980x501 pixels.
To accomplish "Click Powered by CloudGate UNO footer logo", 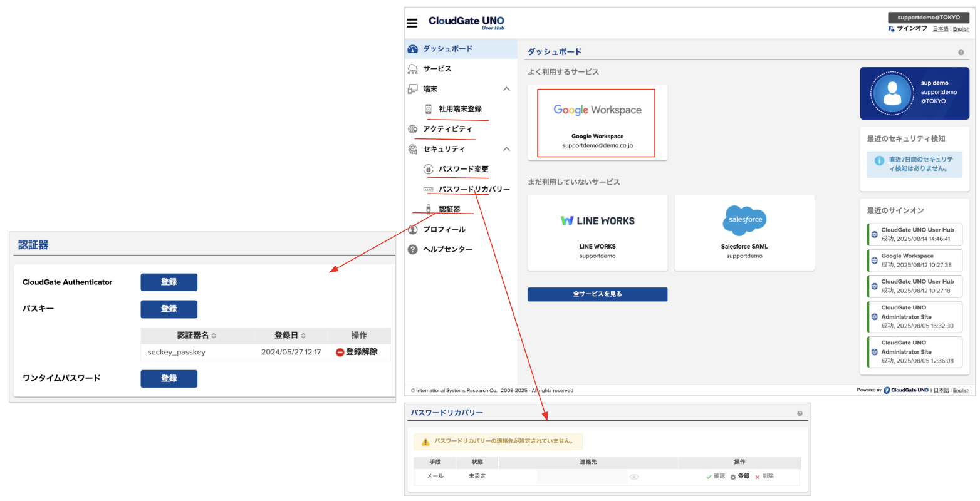I will click(x=893, y=390).
